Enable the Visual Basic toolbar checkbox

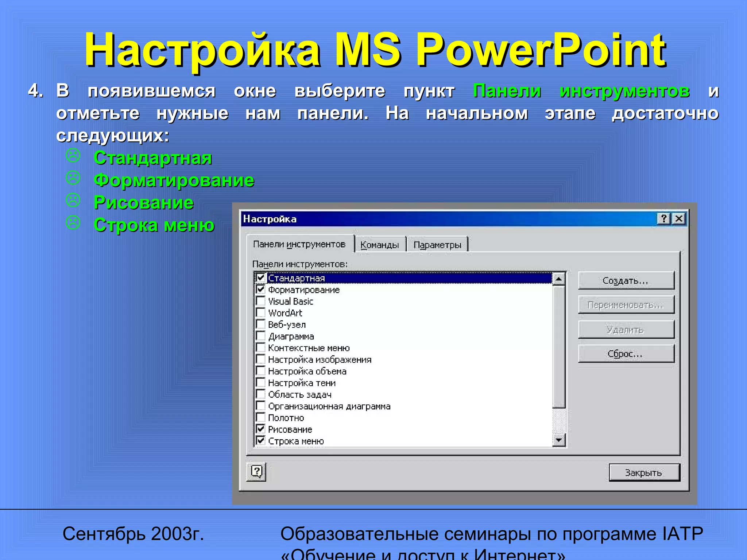pos(260,301)
